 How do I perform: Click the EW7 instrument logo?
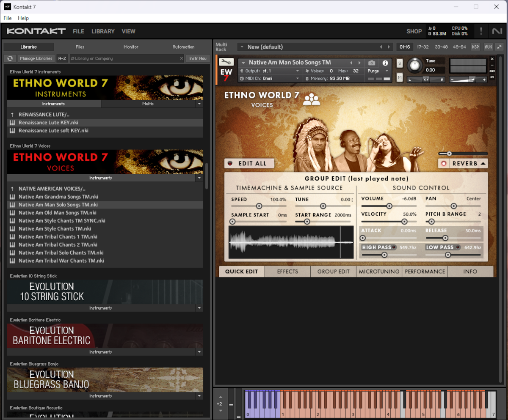pos(226,74)
